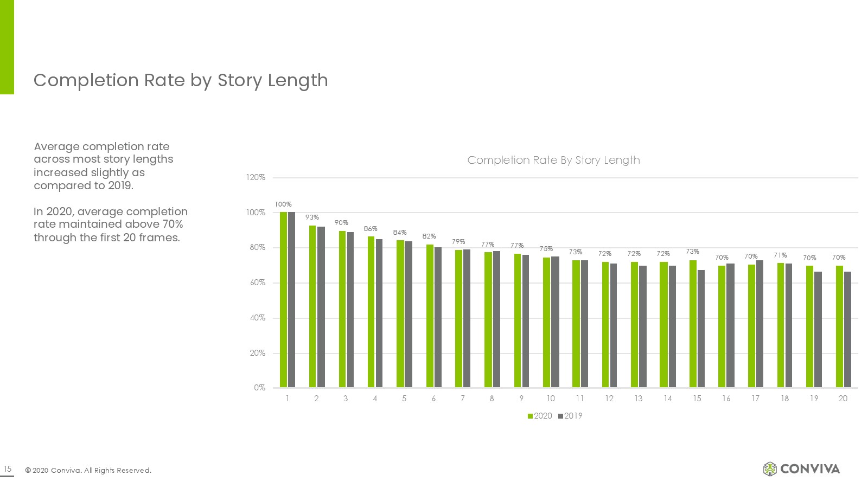Click the green accent block beside the title
This screenshot has width=868, height=488.
pos(7,47)
